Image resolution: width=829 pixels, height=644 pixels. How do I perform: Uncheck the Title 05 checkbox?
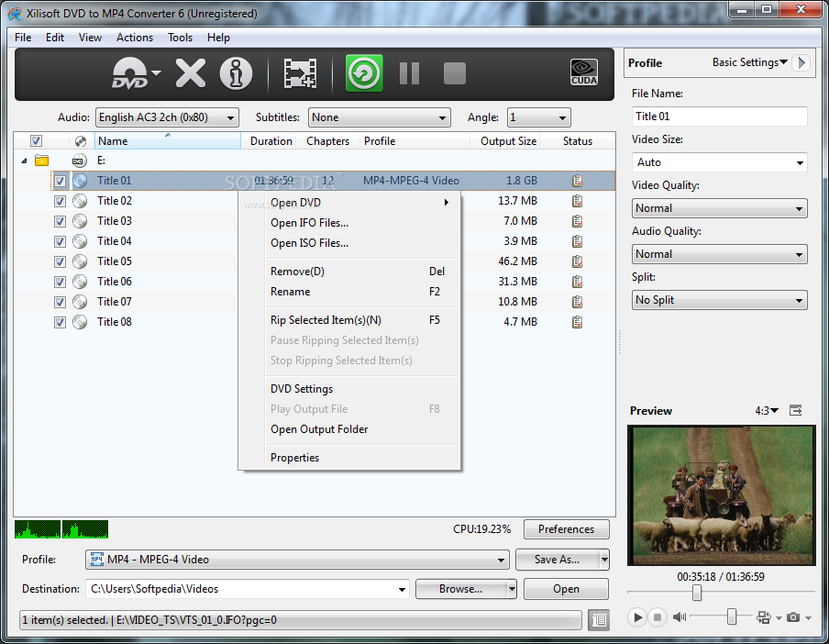60,261
